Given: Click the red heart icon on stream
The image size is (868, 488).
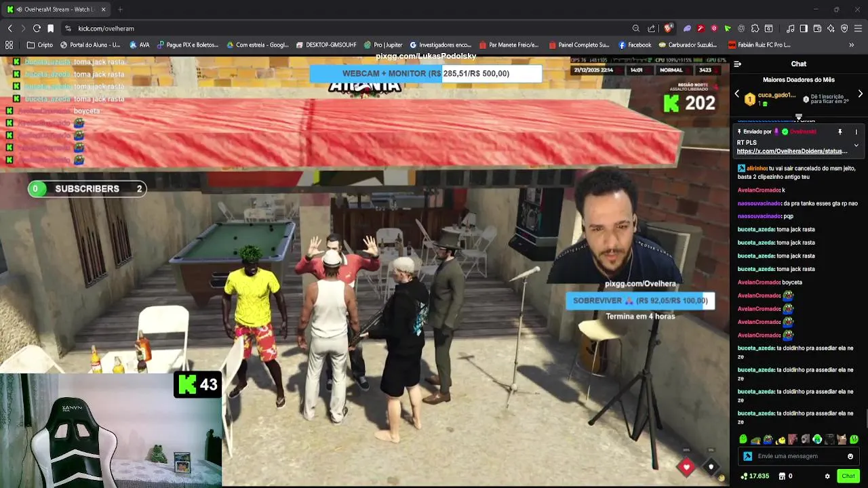Looking at the screenshot, I should pos(686,466).
